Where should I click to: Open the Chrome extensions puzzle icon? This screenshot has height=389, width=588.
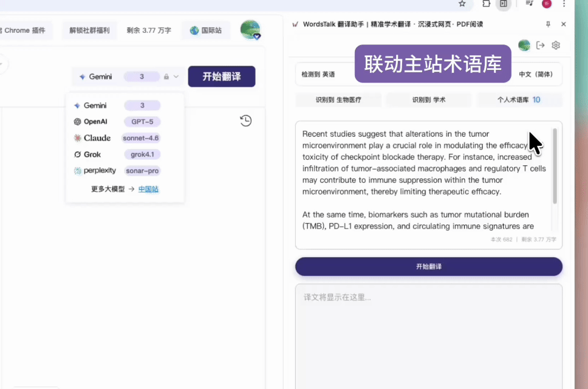click(486, 4)
